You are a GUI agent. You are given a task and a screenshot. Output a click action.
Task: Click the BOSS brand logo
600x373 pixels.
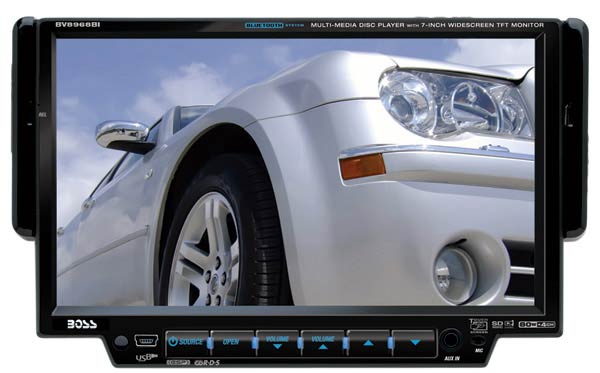pos(82,324)
